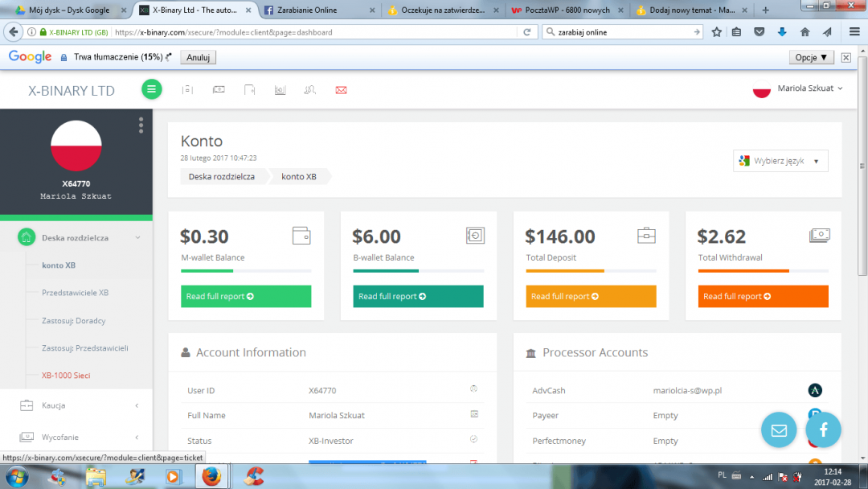Click Anuluj to cancel translation
The image size is (868, 489).
(x=198, y=58)
